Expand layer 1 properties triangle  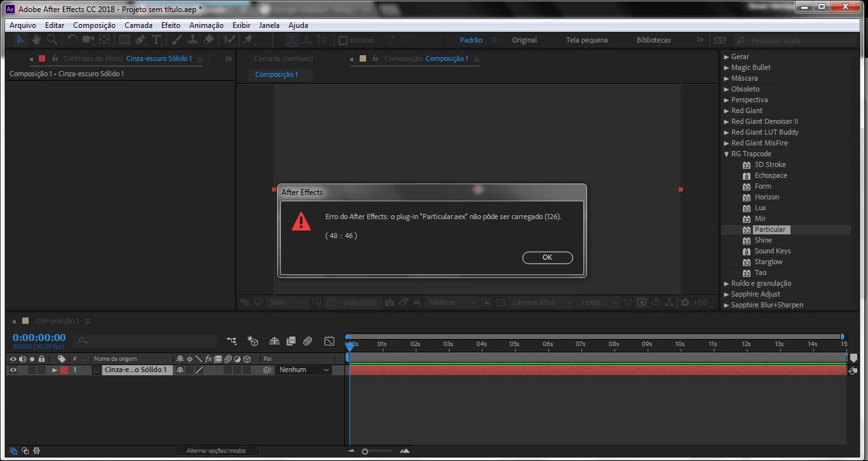pyautogui.click(x=55, y=370)
